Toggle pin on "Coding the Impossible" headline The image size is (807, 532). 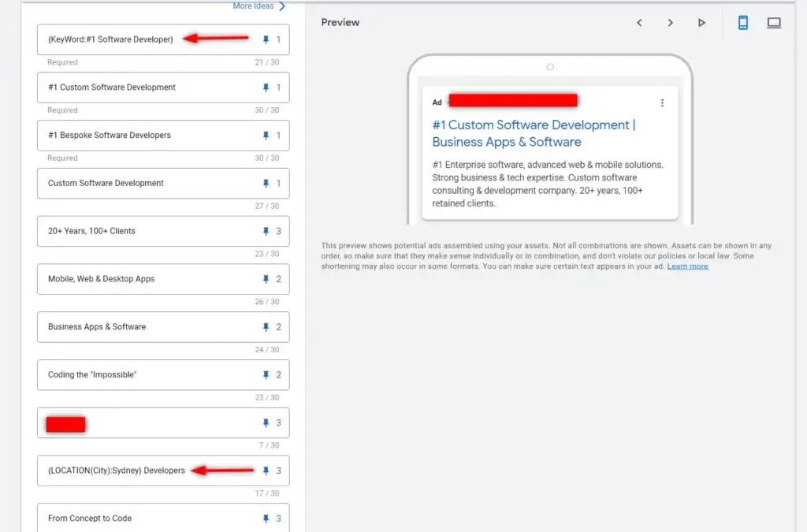click(x=266, y=374)
